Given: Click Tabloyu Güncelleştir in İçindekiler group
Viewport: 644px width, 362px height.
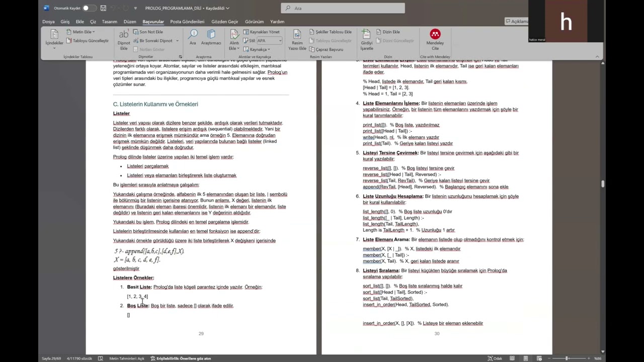Looking at the screenshot, I should tap(87, 41).
